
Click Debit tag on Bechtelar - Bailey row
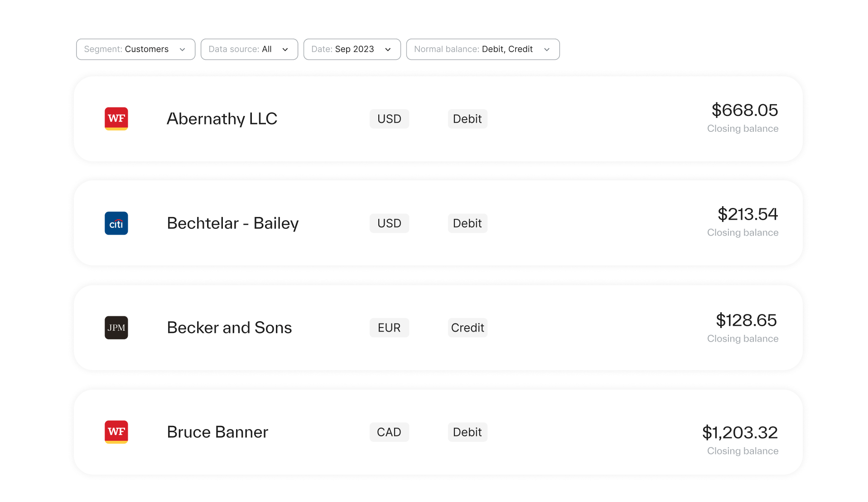coord(468,223)
